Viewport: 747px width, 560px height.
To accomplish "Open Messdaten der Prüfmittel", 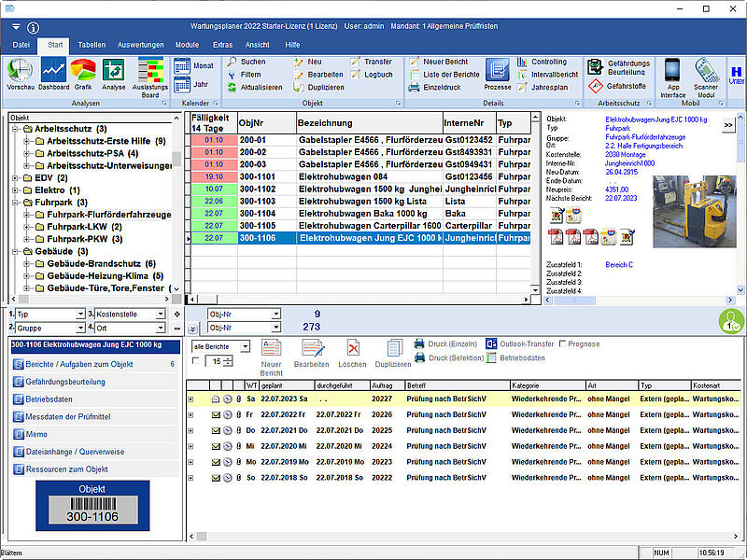I will pyautogui.click(x=94, y=416).
